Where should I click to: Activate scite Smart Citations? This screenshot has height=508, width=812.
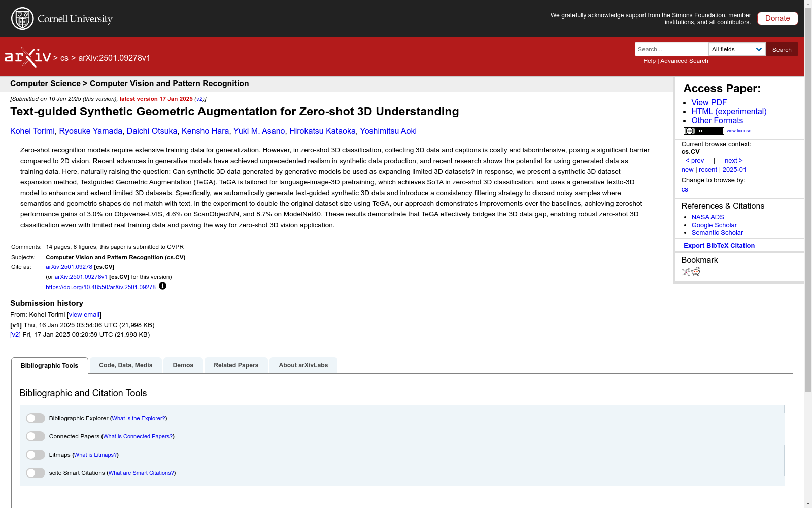pos(35,472)
